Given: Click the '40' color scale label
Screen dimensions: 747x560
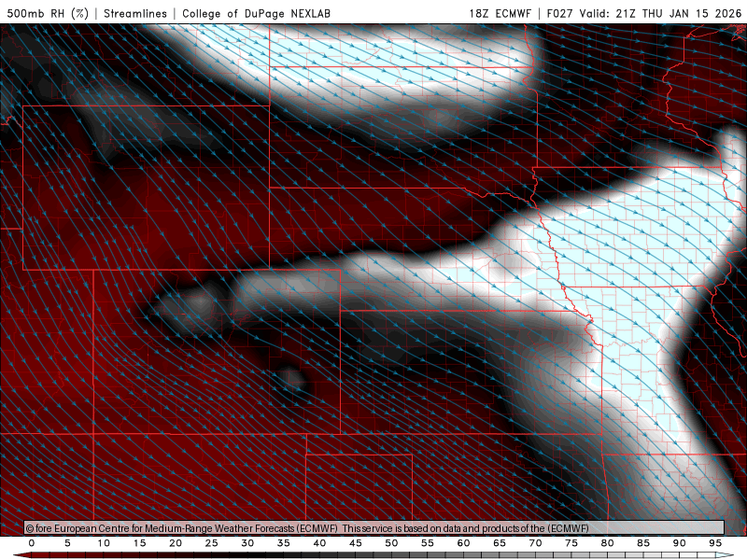Looking at the screenshot, I should [x=319, y=543].
